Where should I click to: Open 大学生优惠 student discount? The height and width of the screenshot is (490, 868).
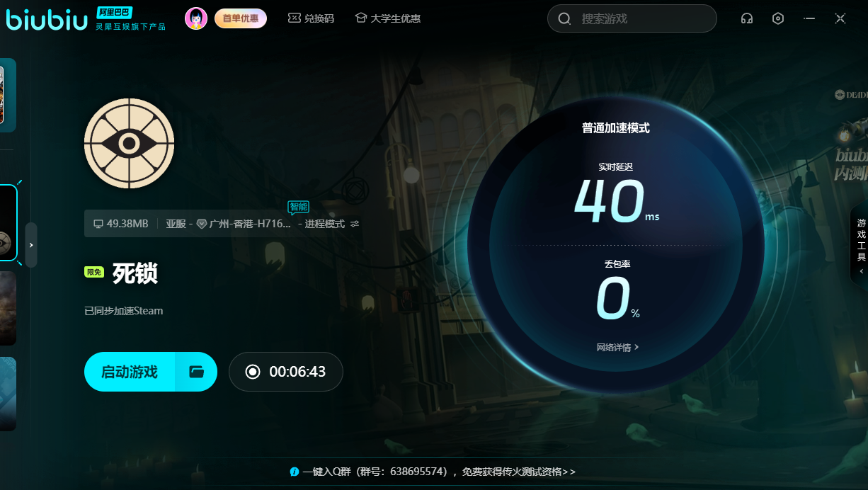point(387,18)
